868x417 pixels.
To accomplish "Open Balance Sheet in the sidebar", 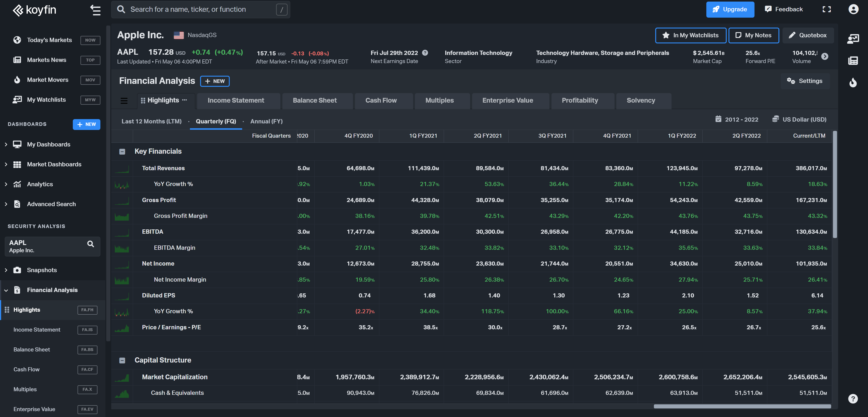I will click(x=53, y=350).
